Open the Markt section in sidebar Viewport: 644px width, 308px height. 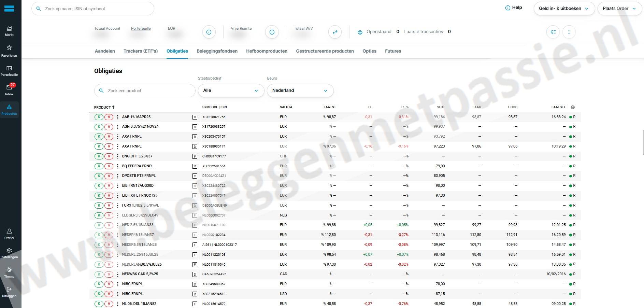tap(9, 31)
